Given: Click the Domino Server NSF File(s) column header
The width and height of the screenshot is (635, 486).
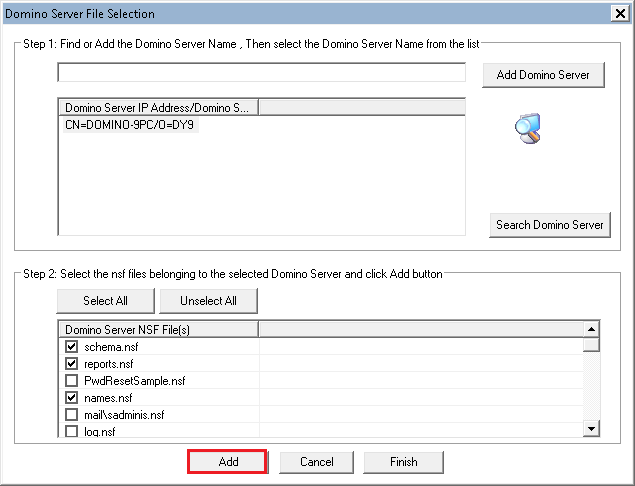Looking at the screenshot, I should point(158,330).
